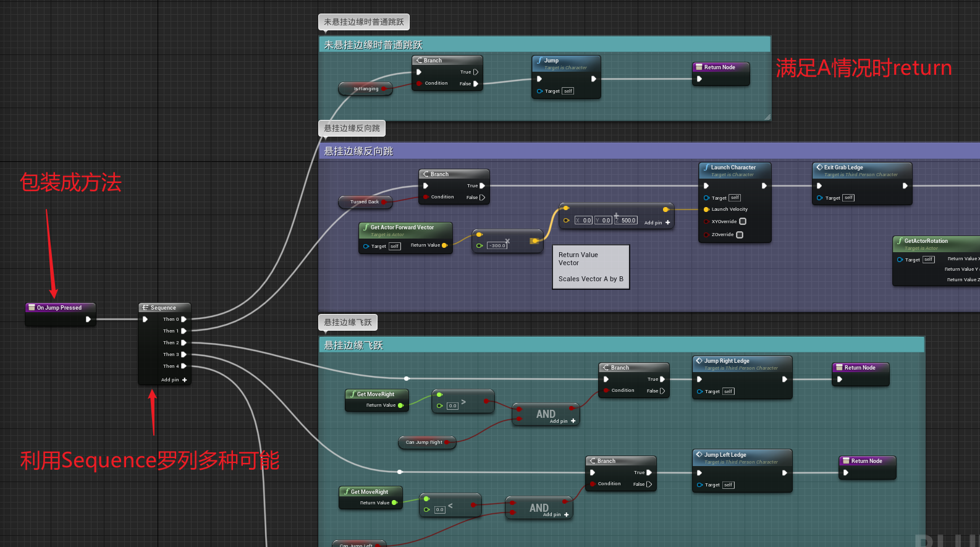Grab the resize handle of the top comment box
The height and width of the screenshot is (547, 980).
[767, 117]
